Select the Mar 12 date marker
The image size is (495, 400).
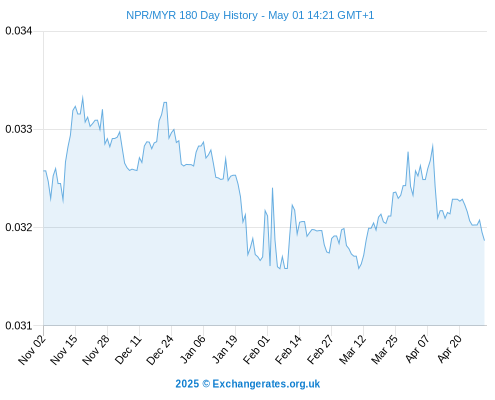pos(352,350)
